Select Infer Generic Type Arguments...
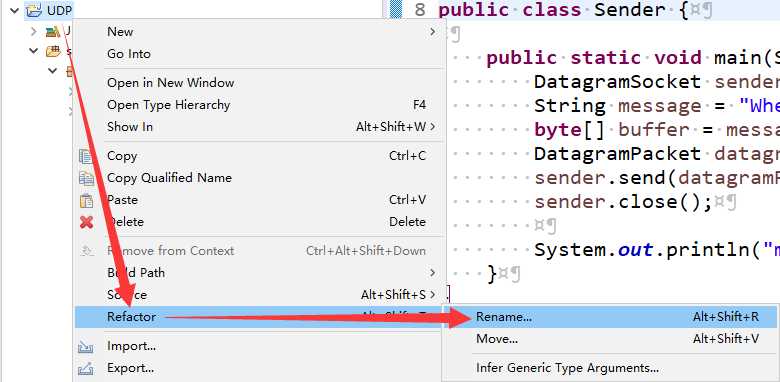This screenshot has height=382, width=780. [x=610, y=368]
